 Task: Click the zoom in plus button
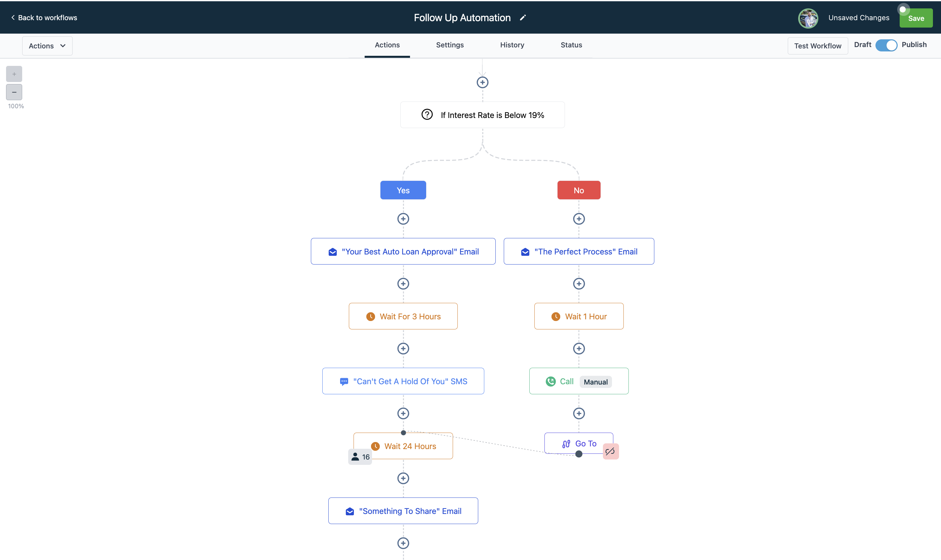(x=14, y=74)
